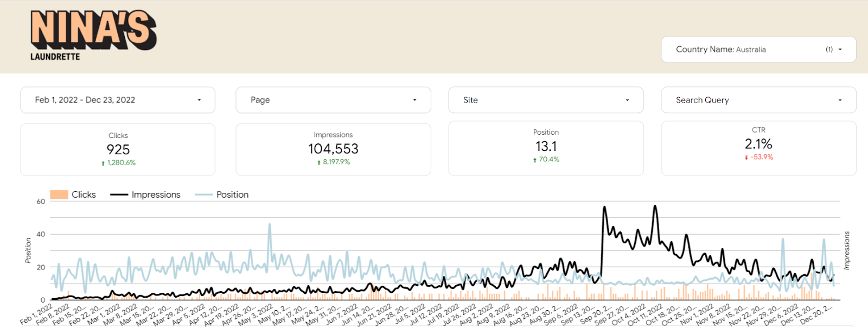Click the Nina's Laundrette logo

pyautogui.click(x=93, y=35)
